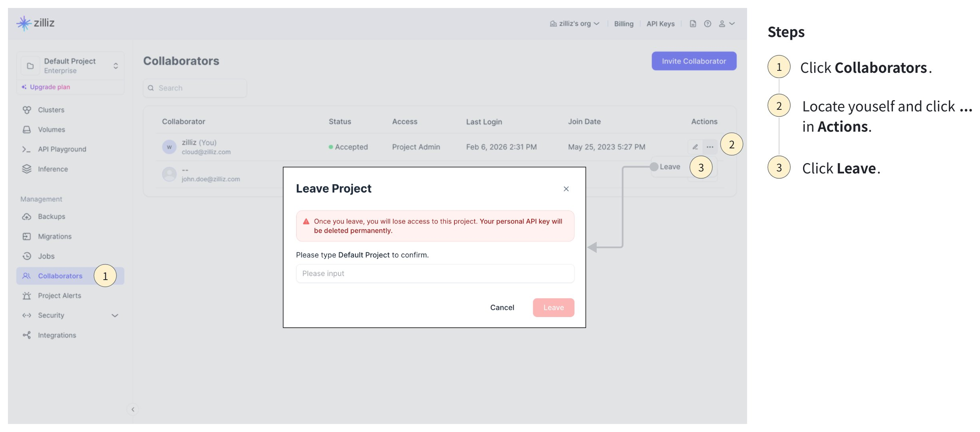This screenshot has width=980, height=432.
Task: Click the zilliz logo
Action: (x=36, y=23)
